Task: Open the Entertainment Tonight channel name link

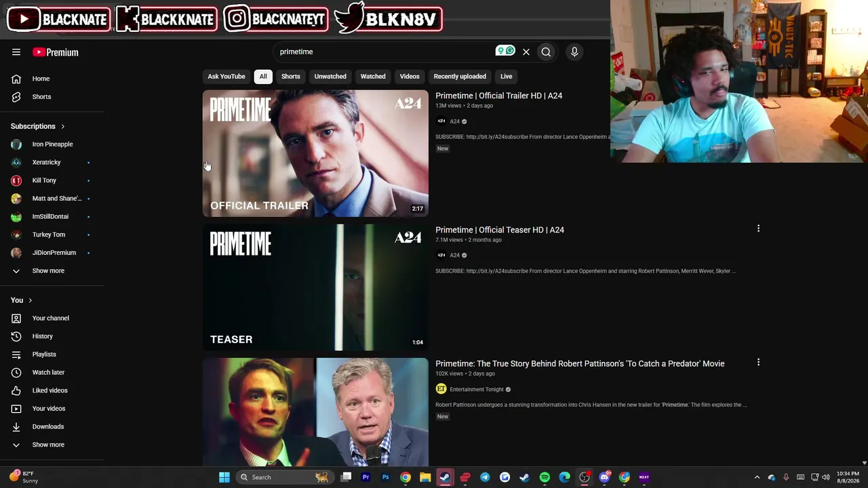Action: coord(476,390)
